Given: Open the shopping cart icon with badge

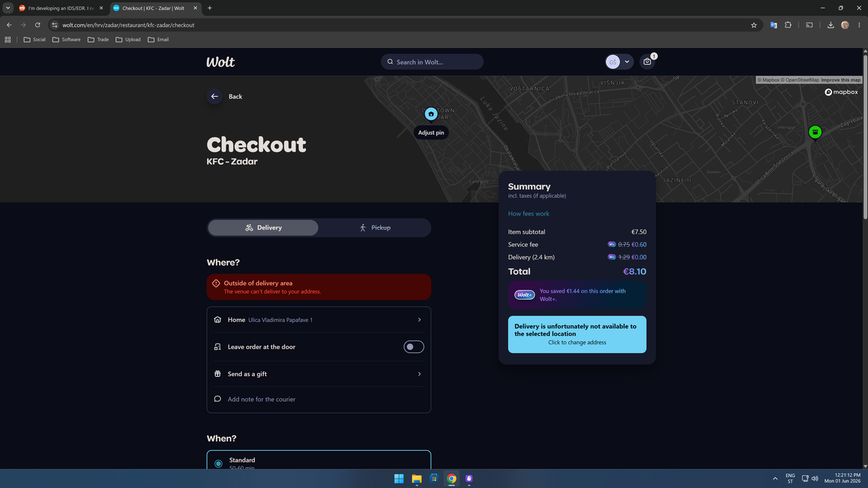Looking at the screenshot, I should click(x=648, y=62).
